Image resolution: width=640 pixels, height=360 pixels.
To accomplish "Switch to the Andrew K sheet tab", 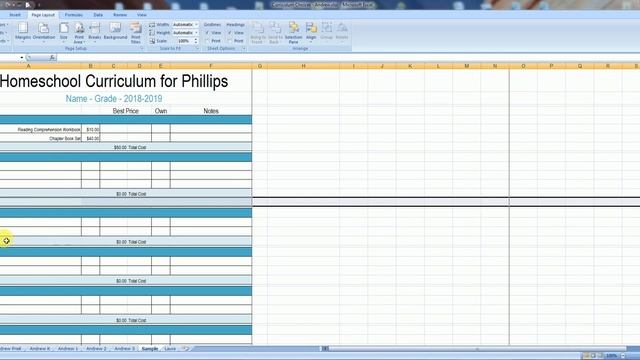I will coord(40,349).
